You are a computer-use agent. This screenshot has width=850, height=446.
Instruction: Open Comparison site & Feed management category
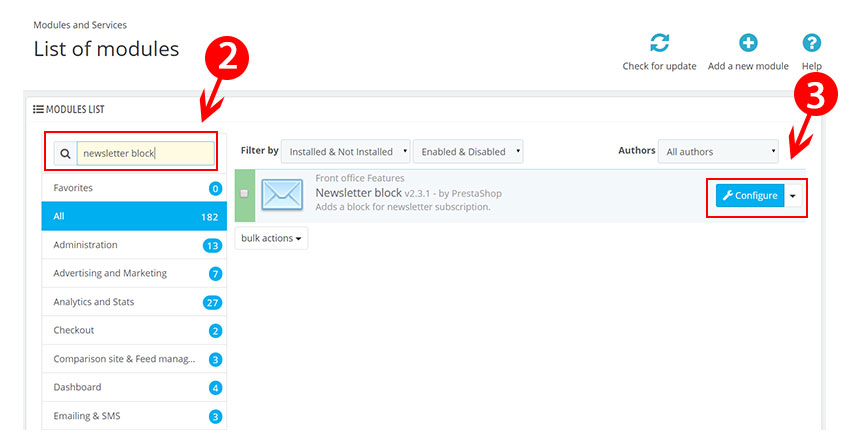coord(134,359)
